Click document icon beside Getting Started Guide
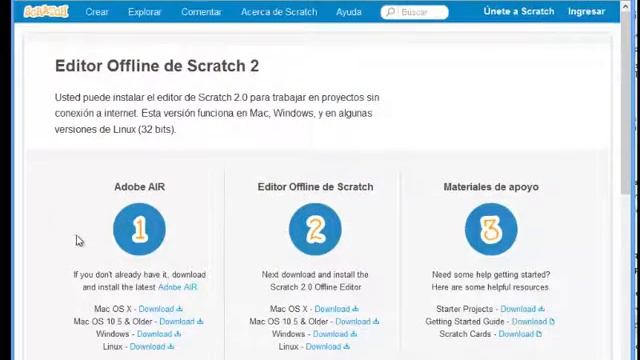Viewport: 640px width, 360px height. 552,322
